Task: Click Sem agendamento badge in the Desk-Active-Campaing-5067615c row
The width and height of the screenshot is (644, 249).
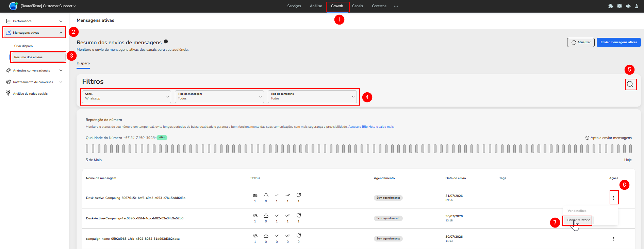Action: 388,198
